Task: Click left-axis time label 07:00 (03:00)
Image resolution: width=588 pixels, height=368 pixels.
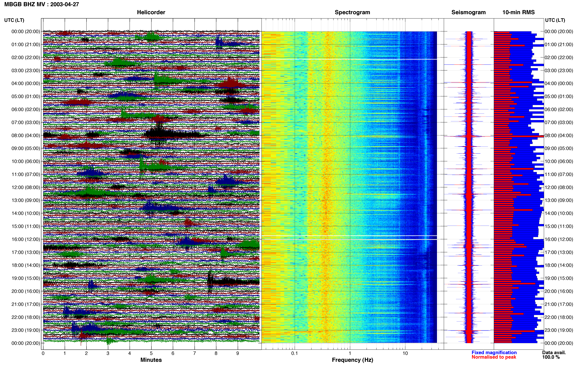Action: (26, 122)
